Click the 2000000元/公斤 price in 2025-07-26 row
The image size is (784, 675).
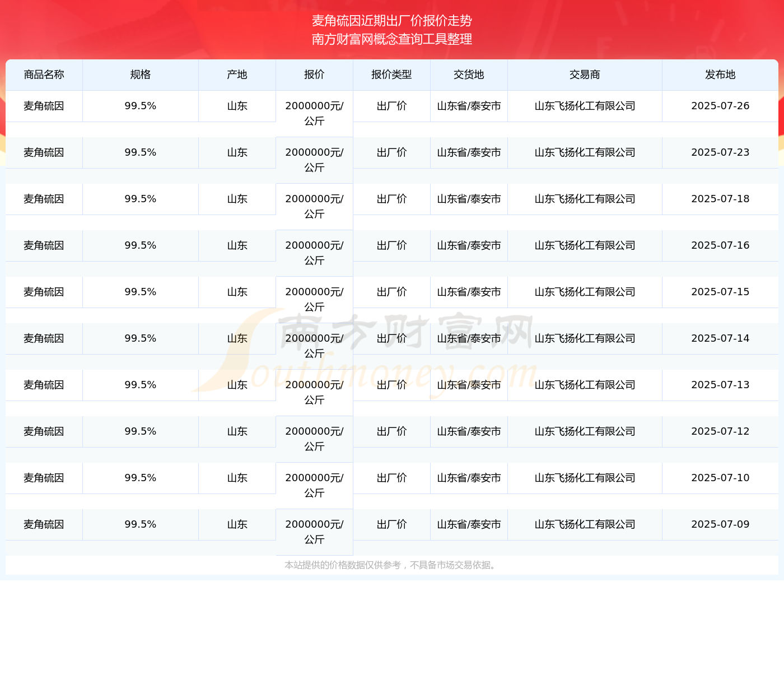pos(314,113)
